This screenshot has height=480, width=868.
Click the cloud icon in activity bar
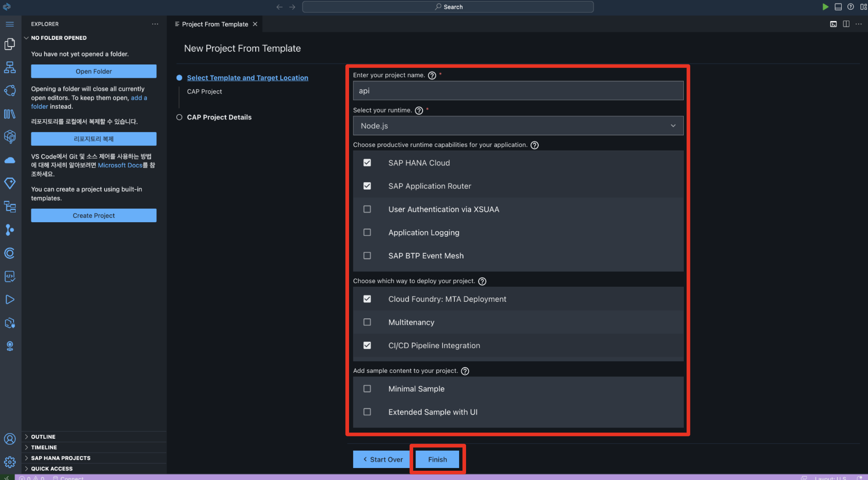pyautogui.click(x=10, y=160)
